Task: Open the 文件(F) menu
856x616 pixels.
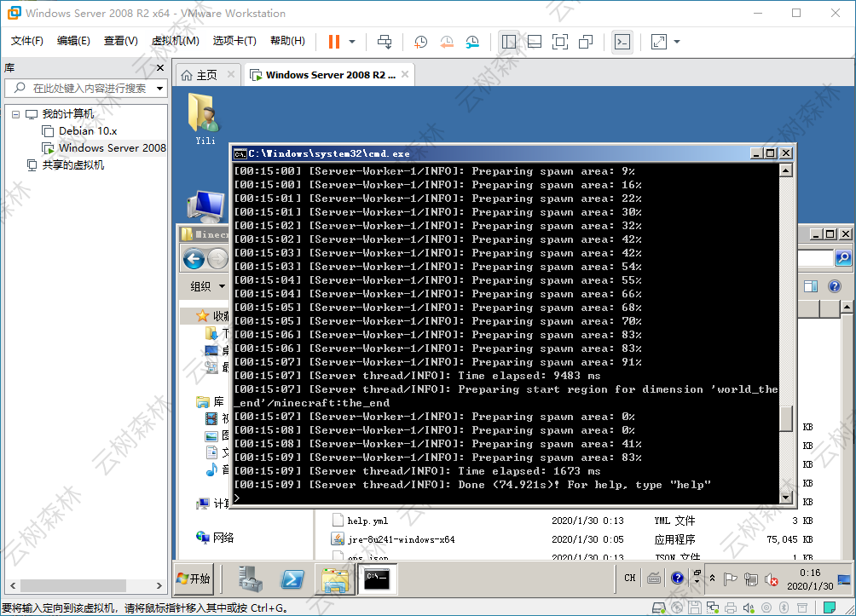Action: coord(26,41)
